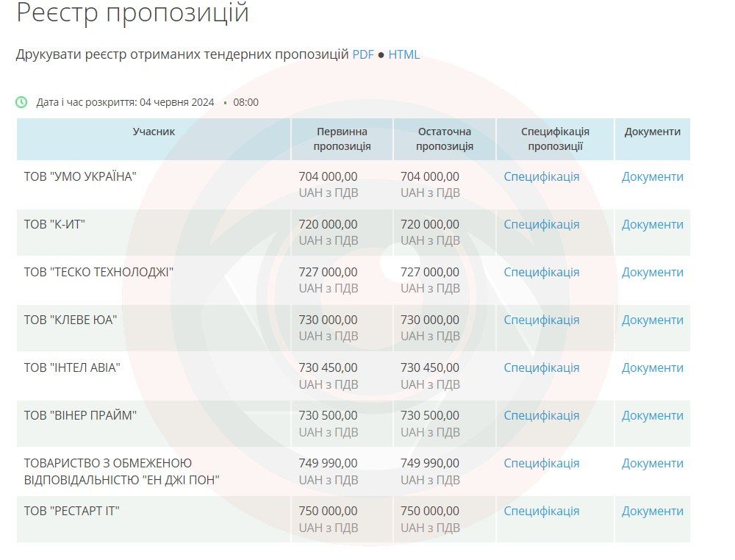The width and height of the screenshot is (735, 560).
Task: View specification for "ЕН ДЖІ ПОН" company
Action: click(540, 463)
